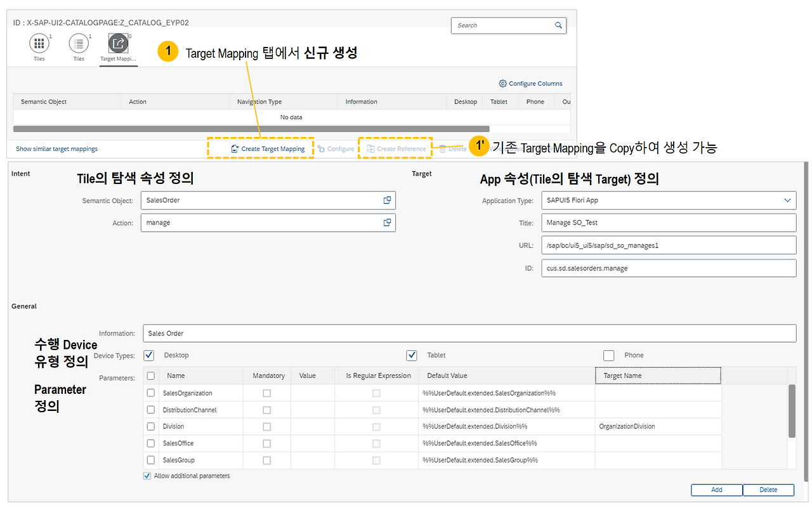Click the Mandatory column header
This screenshot has height=508, width=812.
point(268,375)
